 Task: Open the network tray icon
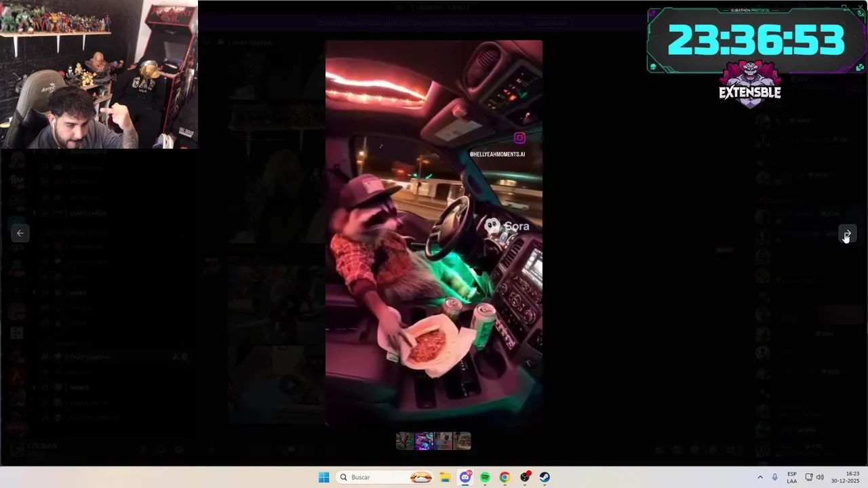point(809,477)
